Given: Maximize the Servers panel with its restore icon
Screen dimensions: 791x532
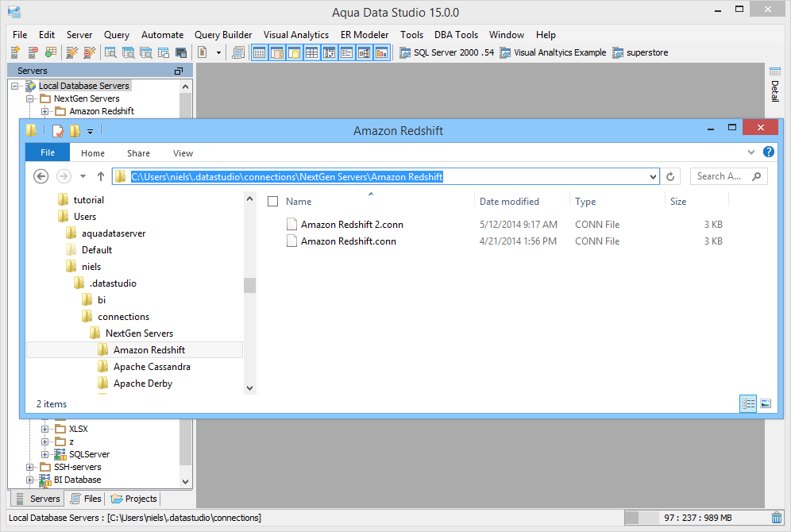Looking at the screenshot, I should pyautogui.click(x=178, y=71).
